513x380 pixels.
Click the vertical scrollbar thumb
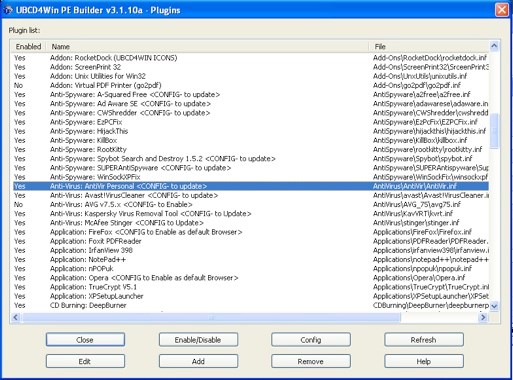[494, 131]
